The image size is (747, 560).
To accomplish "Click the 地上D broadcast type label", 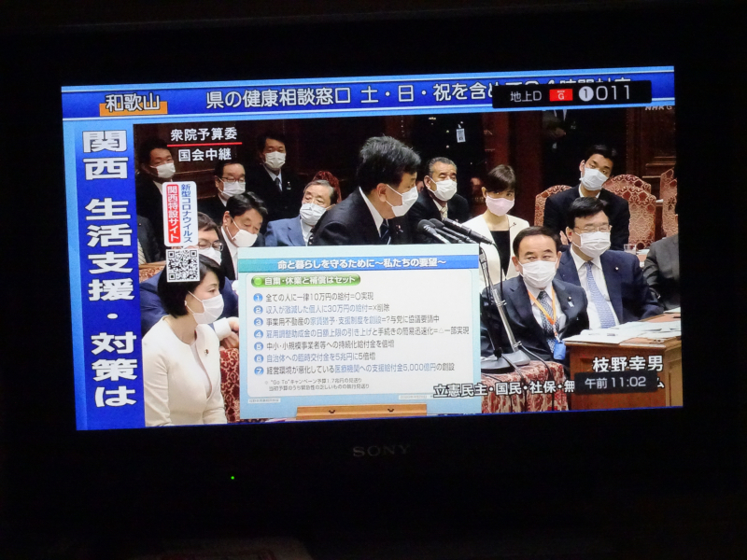I will click(x=526, y=96).
